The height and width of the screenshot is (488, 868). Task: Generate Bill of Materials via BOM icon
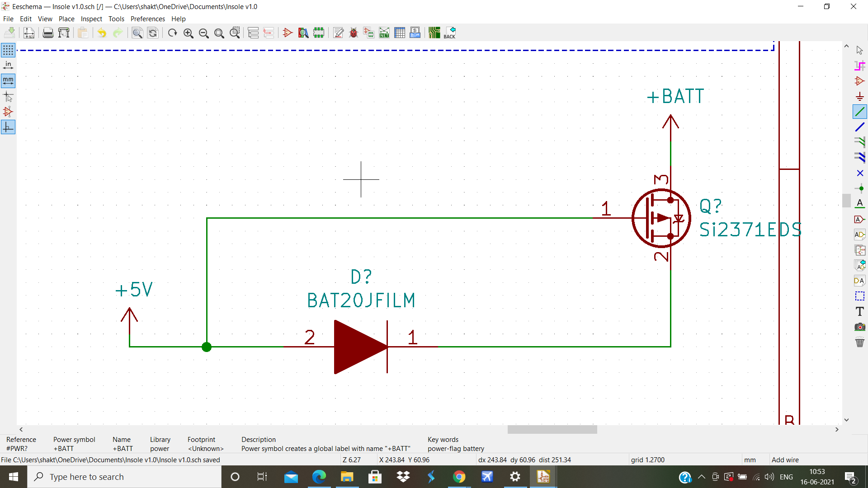pos(415,33)
